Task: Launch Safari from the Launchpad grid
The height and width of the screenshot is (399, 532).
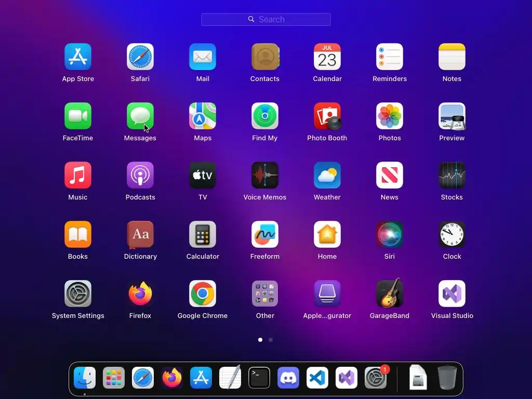Action: [x=140, y=57]
